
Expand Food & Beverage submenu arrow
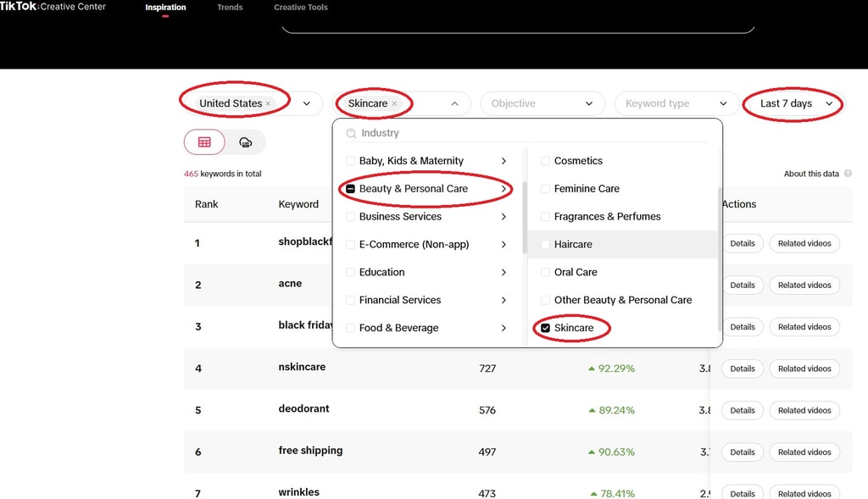click(504, 328)
